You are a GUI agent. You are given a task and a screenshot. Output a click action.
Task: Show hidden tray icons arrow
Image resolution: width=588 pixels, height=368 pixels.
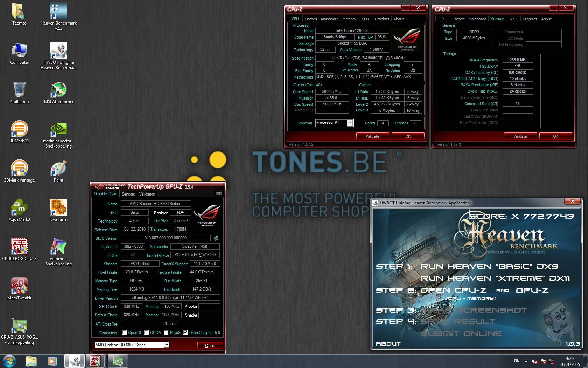[526, 361]
